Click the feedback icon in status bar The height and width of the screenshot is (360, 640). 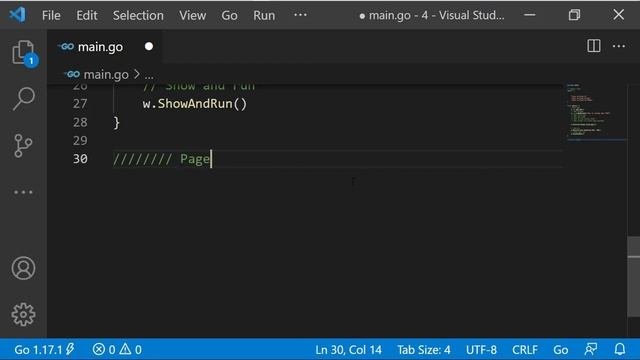pyautogui.click(x=591, y=349)
